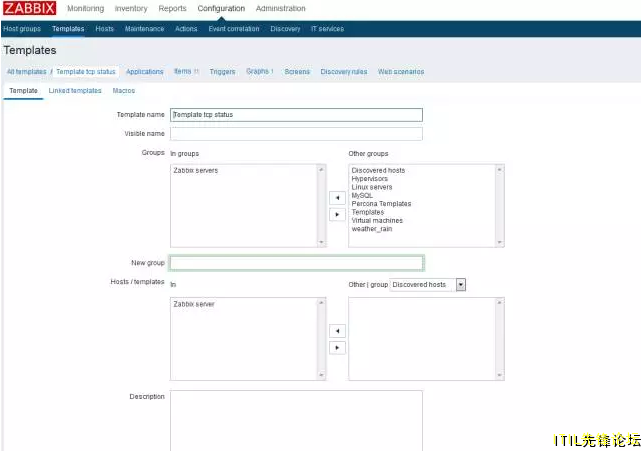Open Applications link

click(x=144, y=72)
